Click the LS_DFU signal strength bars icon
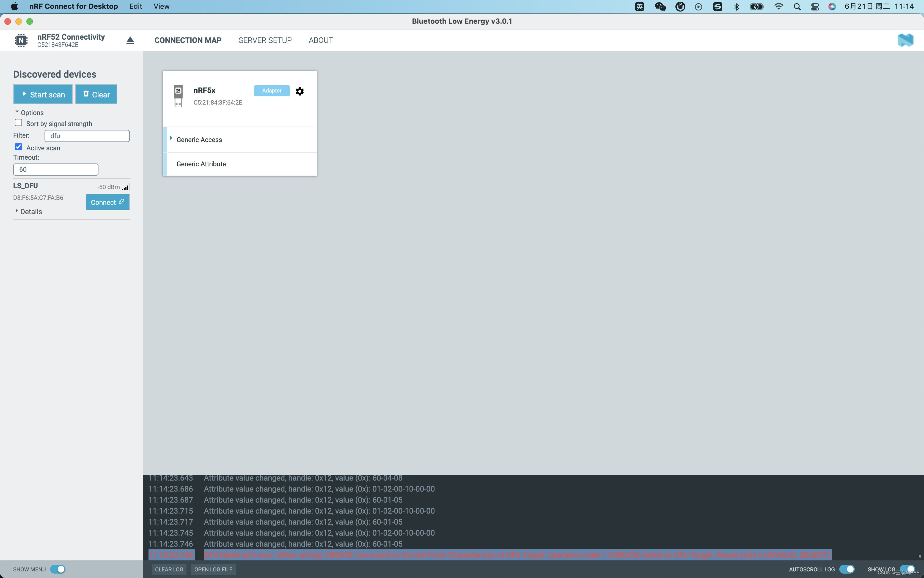 tap(126, 187)
